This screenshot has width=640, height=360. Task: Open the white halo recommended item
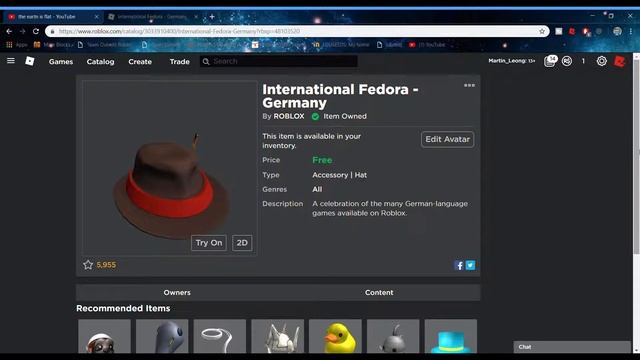[220, 336]
